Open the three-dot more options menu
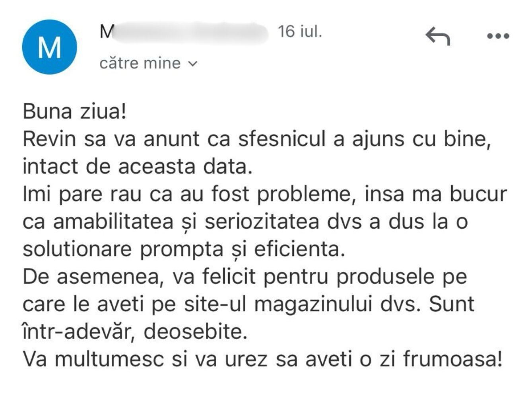 498,36
